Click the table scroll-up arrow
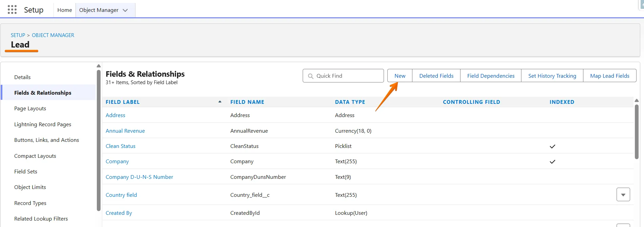This screenshot has width=644, height=227. [x=637, y=100]
